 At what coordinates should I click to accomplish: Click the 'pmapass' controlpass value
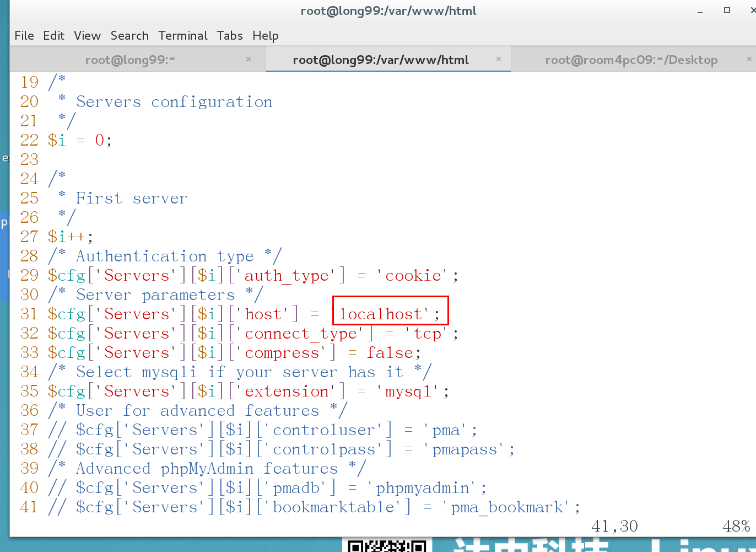[x=465, y=449]
